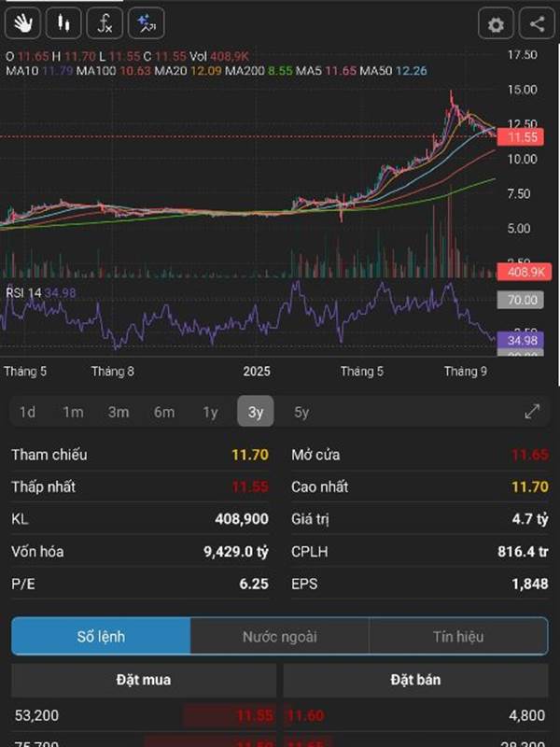
Task: Open chart settings gear icon
Action: [x=496, y=23]
